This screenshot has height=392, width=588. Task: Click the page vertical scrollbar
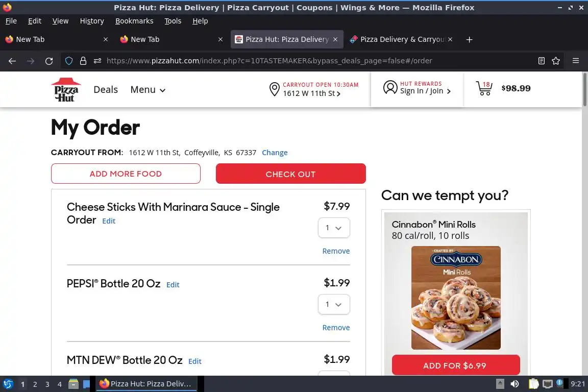(x=585, y=223)
